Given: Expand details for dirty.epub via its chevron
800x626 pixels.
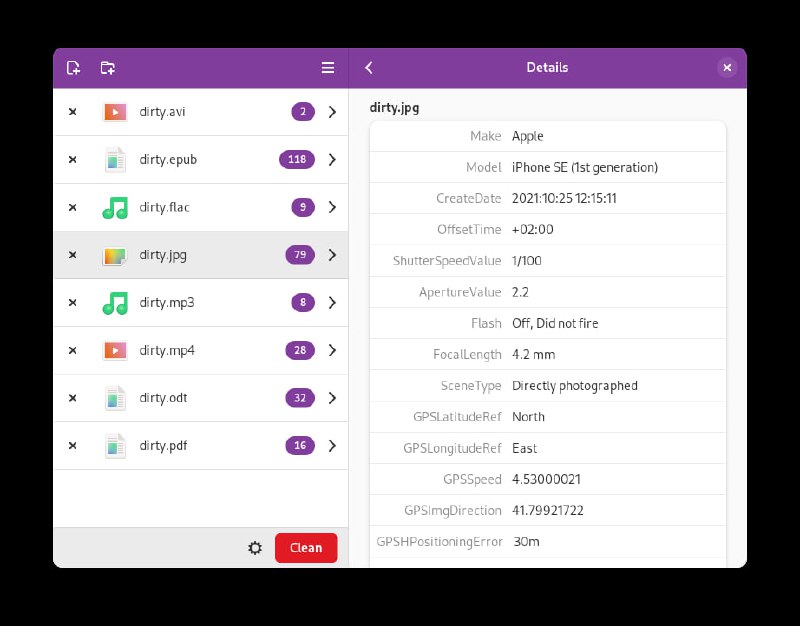Looking at the screenshot, I should click(333, 159).
